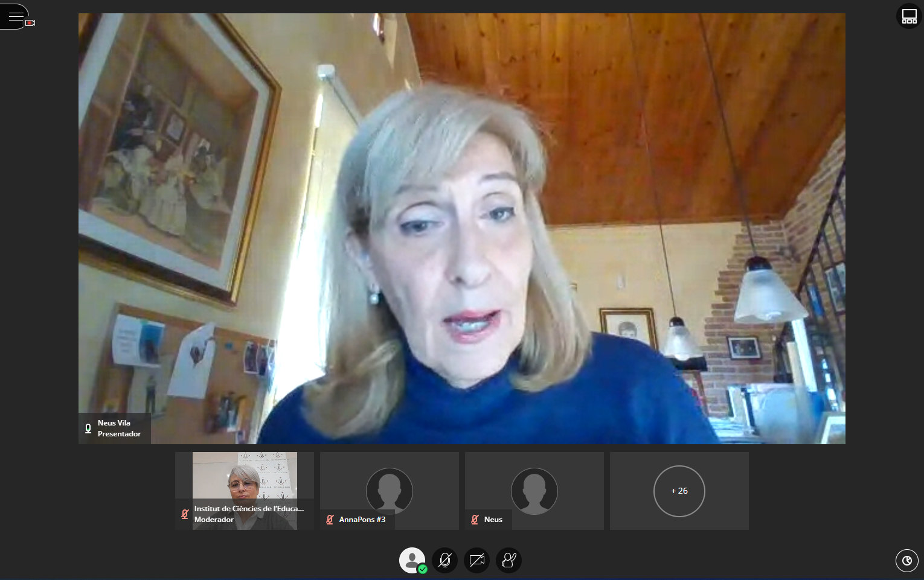Select the Institut de Ciències moderator thumbnail

[245, 491]
